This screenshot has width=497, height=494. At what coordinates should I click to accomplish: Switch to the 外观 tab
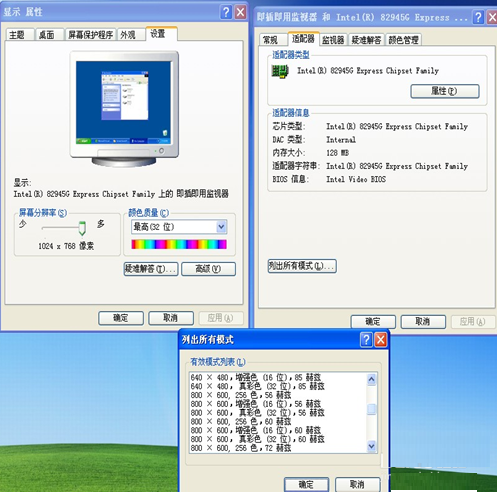(x=131, y=35)
